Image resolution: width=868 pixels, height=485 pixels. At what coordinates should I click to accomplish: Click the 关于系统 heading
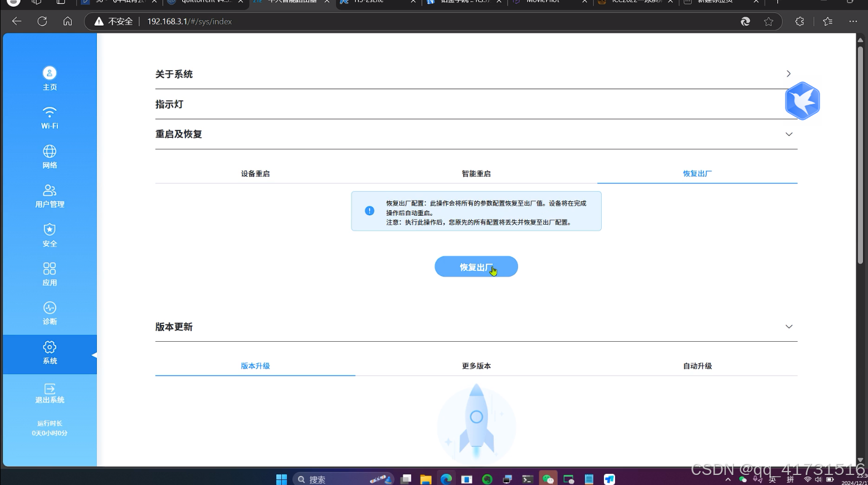point(174,74)
